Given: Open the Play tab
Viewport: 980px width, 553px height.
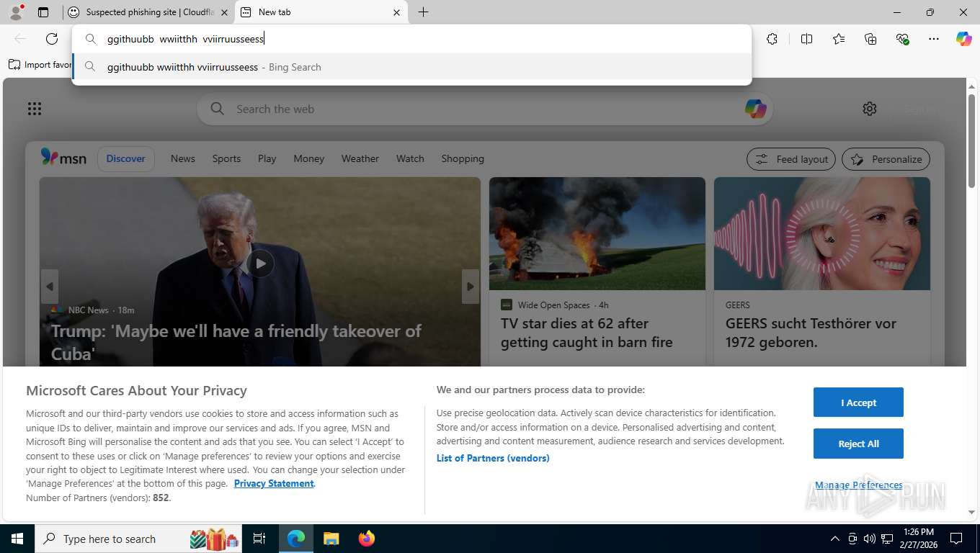Looking at the screenshot, I should point(267,158).
